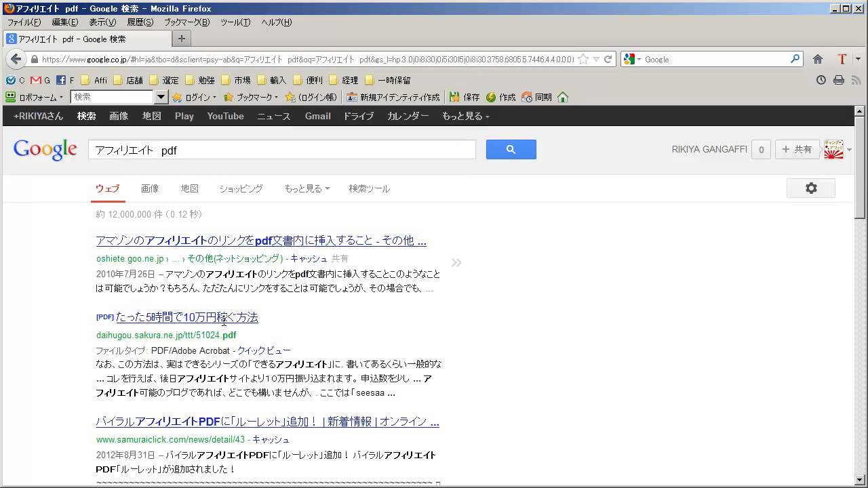This screenshot has height=488, width=868.
Task: Open the 勉強 bookmark folder
Action: click(200, 80)
